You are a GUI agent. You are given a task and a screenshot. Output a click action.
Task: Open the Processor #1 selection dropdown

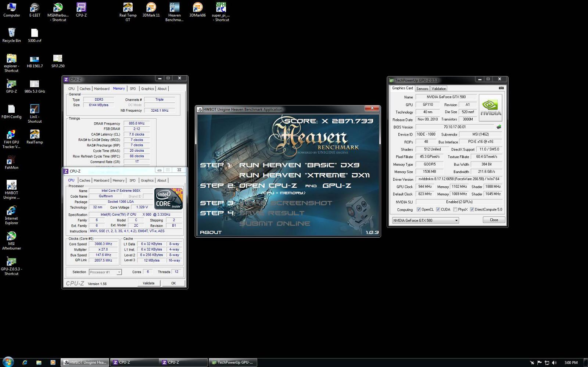105,272
